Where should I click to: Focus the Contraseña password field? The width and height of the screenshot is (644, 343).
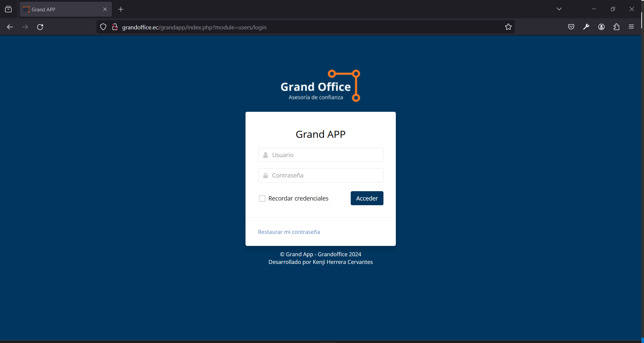321,176
